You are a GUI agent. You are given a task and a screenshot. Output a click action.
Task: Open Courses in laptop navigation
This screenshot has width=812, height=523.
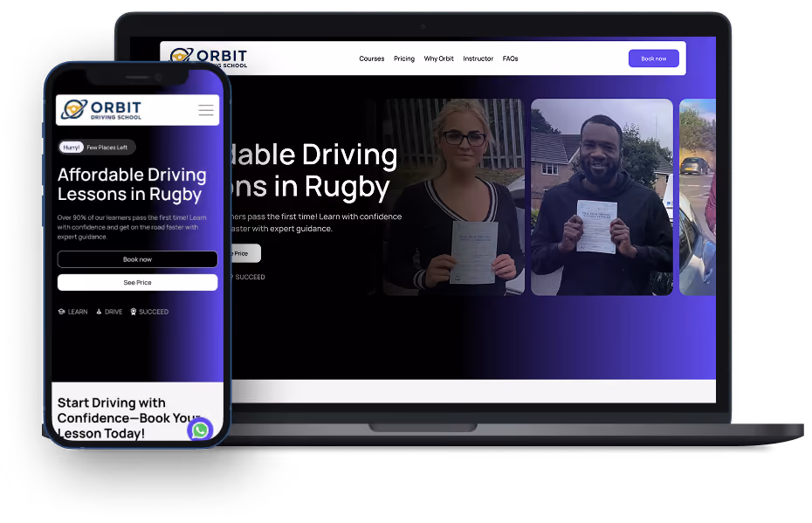[371, 58]
